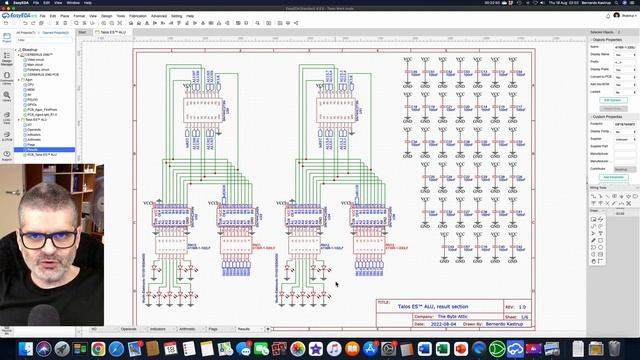
Task: Open the Add into BOM dropdown
Action: (x=625, y=85)
